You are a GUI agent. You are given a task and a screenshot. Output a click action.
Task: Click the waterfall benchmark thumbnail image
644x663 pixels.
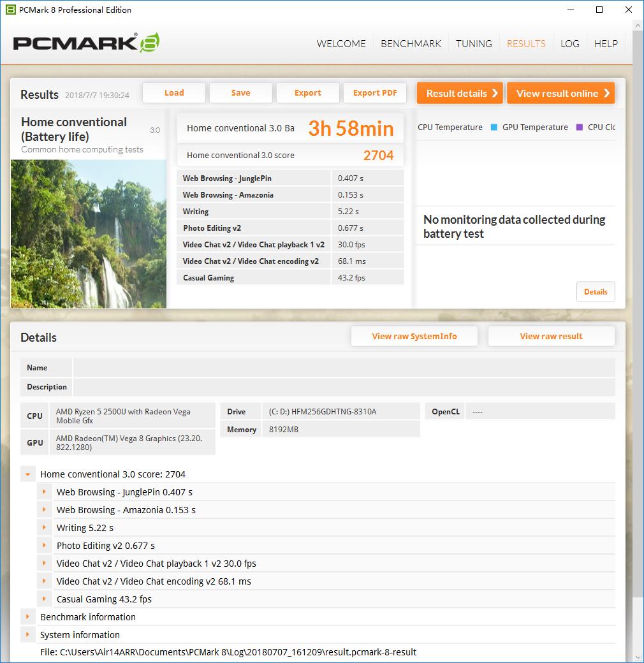tap(89, 234)
